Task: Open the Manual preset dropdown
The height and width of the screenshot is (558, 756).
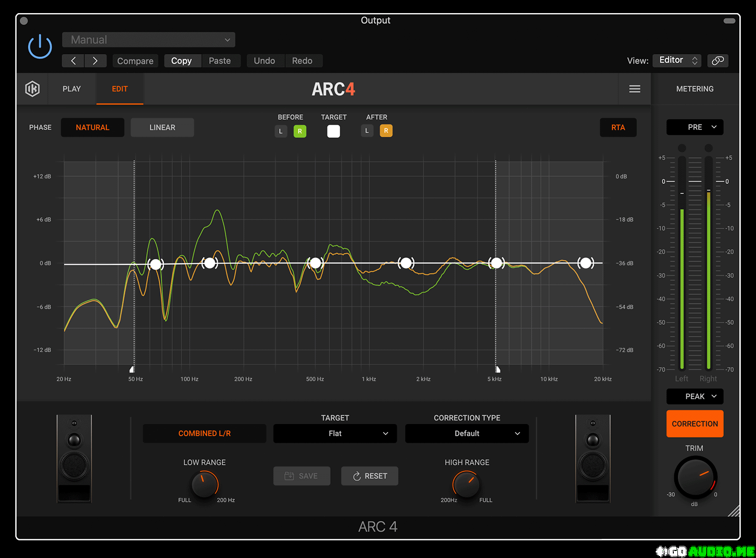Action: point(149,40)
